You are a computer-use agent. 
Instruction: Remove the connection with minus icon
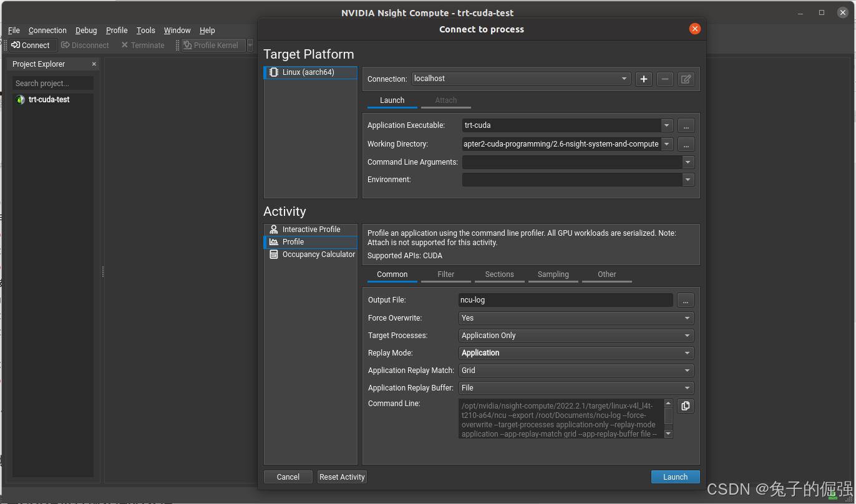click(665, 79)
